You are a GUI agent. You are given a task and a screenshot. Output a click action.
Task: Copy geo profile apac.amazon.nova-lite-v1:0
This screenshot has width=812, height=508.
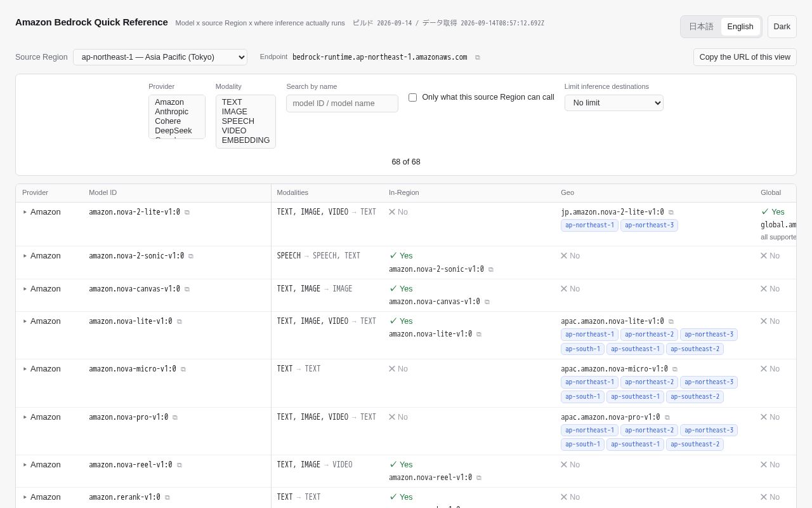click(671, 321)
